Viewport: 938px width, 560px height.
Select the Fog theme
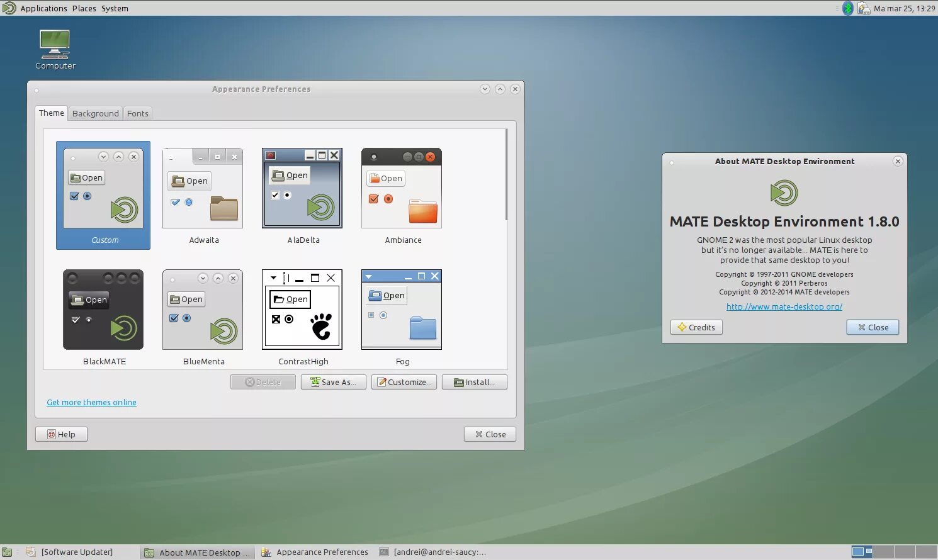(402, 316)
